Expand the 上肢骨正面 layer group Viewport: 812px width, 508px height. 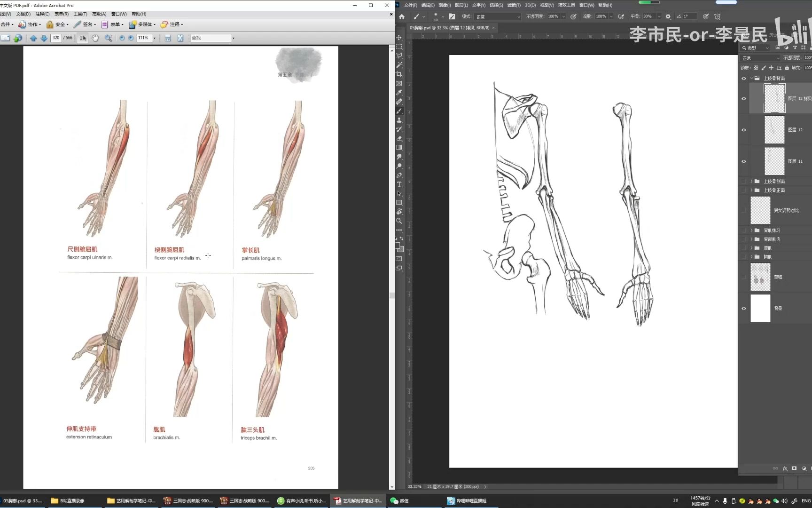pyautogui.click(x=751, y=190)
